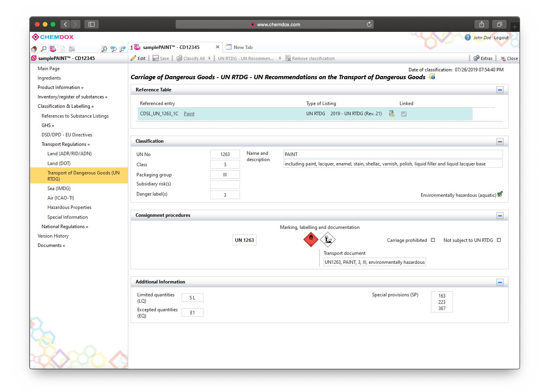Open Ingredients in sidebar
Screen dimensions: 549x392
tap(49, 78)
